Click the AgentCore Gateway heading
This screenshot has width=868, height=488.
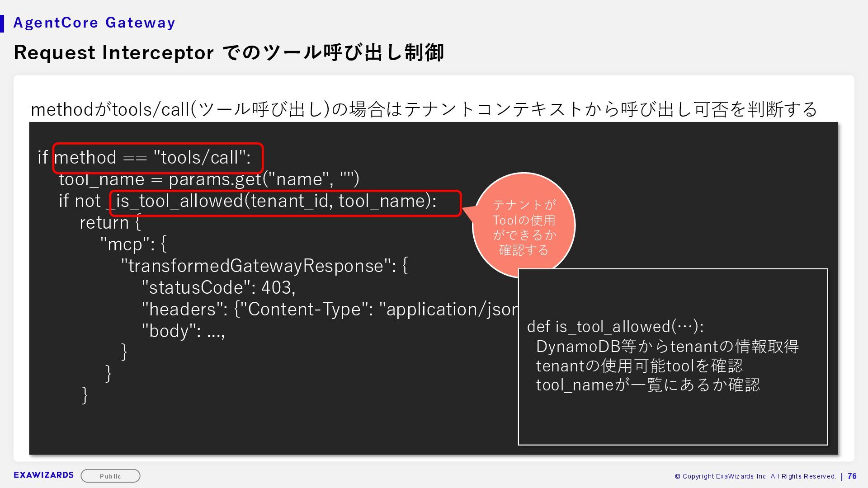94,23
